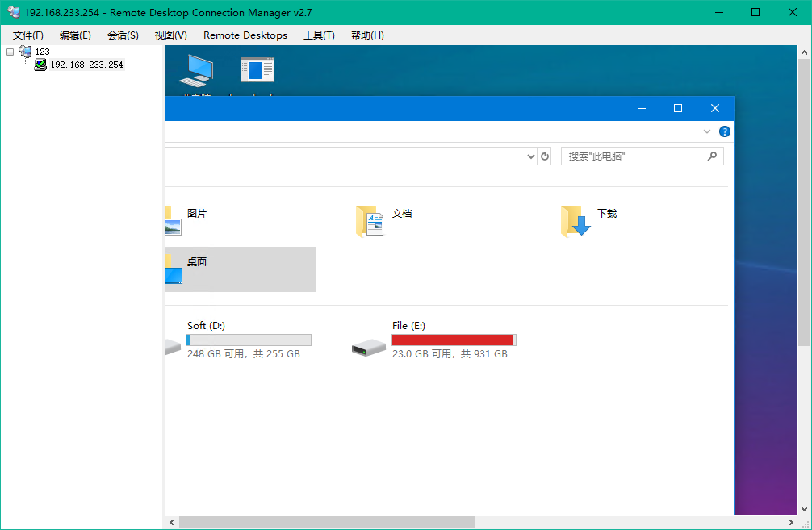Click the "Soft (D:)" drive label
This screenshot has width=812, height=530.
coord(206,326)
